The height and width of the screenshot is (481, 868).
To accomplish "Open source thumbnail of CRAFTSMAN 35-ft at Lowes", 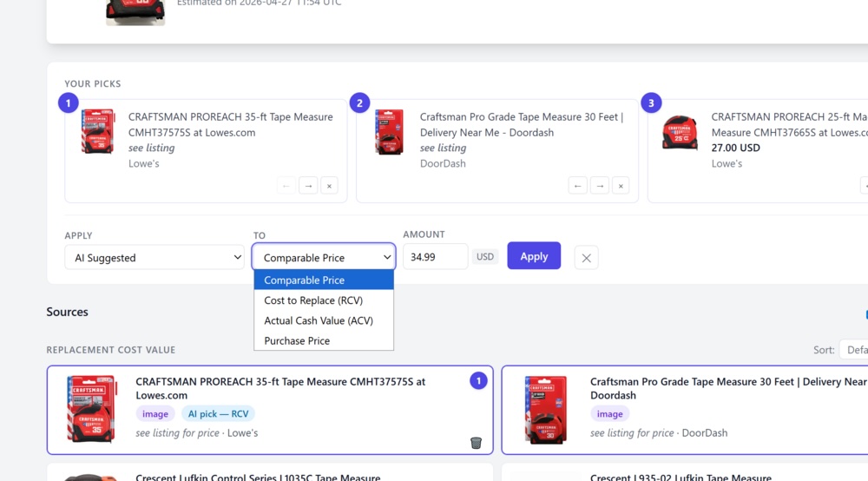I will (91, 409).
